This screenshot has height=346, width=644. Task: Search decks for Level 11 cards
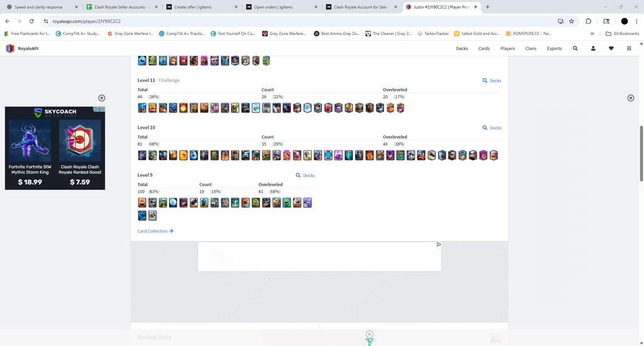click(x=492, y=81)
